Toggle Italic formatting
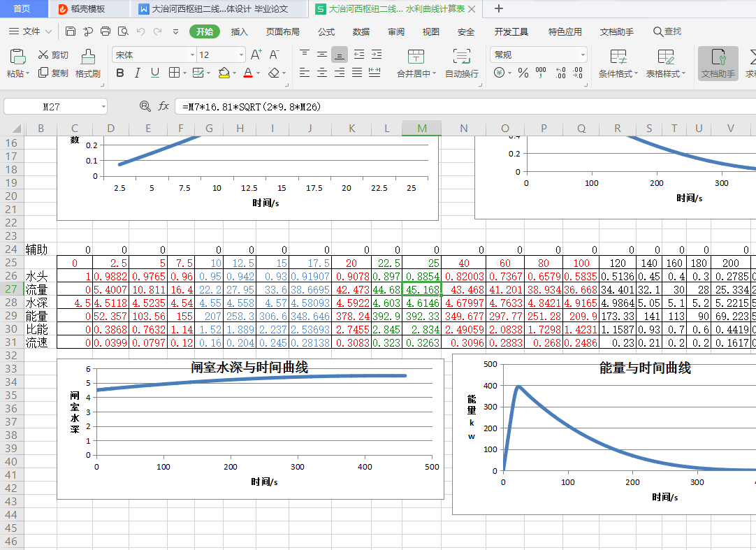Viewport: 756px width, 550px height. [x=138, y=73]
